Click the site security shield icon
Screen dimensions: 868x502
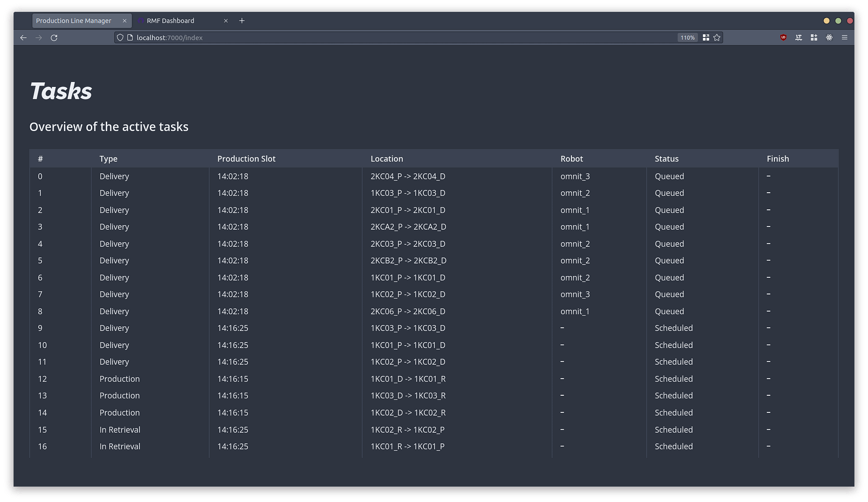[x=120, y=38]
